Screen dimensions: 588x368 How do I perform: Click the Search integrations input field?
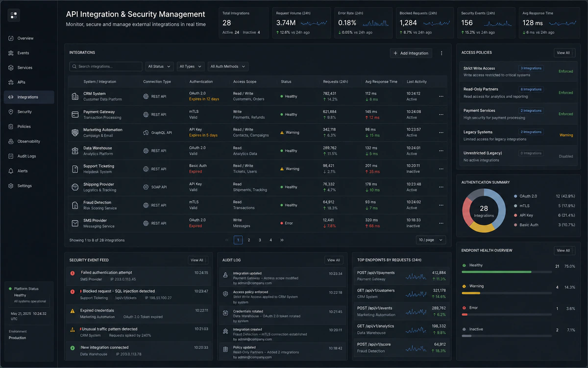tap(106, 67)
